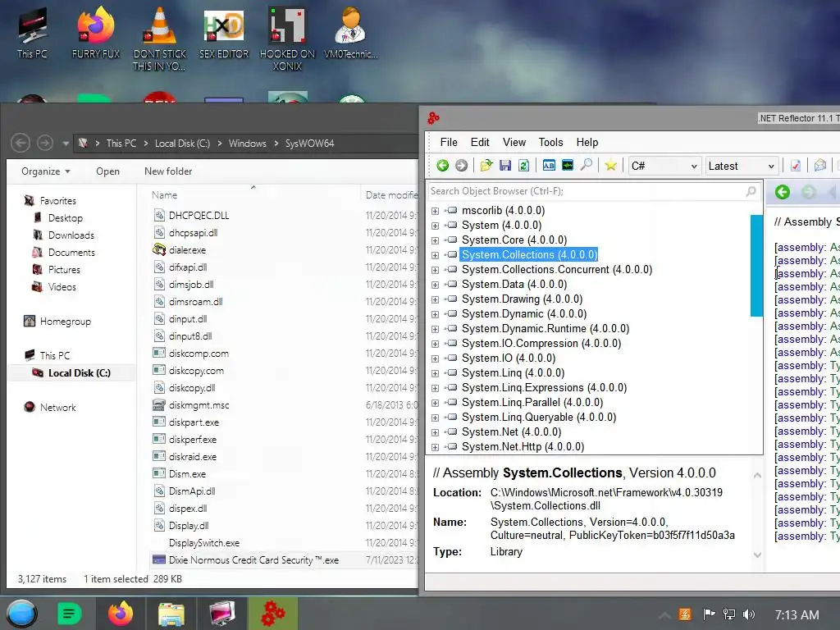This screenshot has height=630, width=840.
Task: Click the green Back arrow in Reflector toolbar
Action: tap(442, 166)
